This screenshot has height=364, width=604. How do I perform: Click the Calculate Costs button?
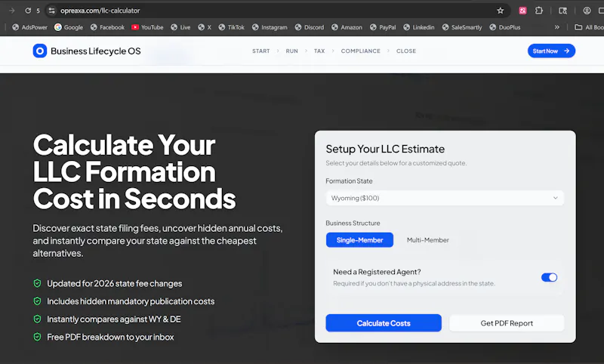click(x=384, y=323)
